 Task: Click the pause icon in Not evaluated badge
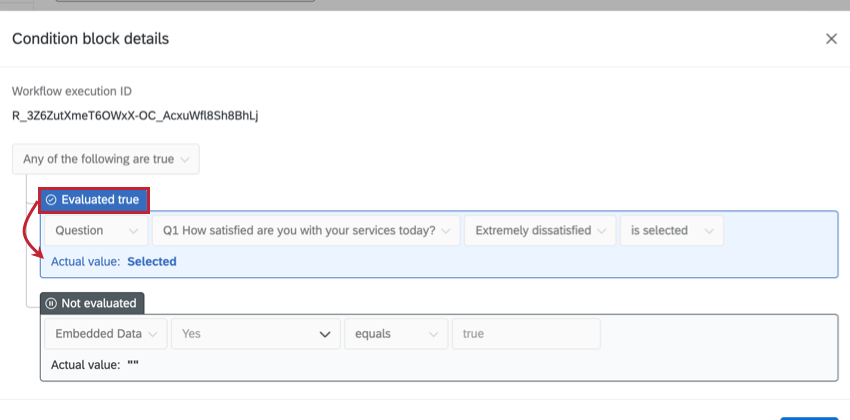pos(51,303)
